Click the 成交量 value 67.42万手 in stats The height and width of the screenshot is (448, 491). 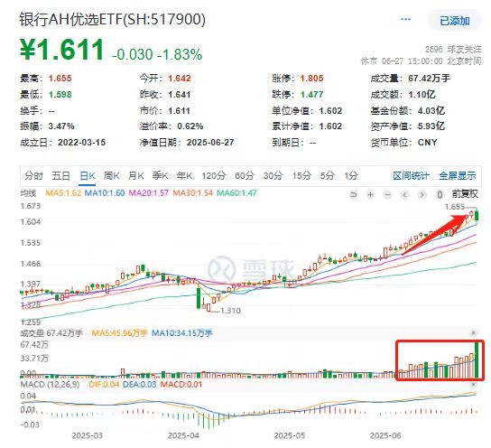click(429, 79)
